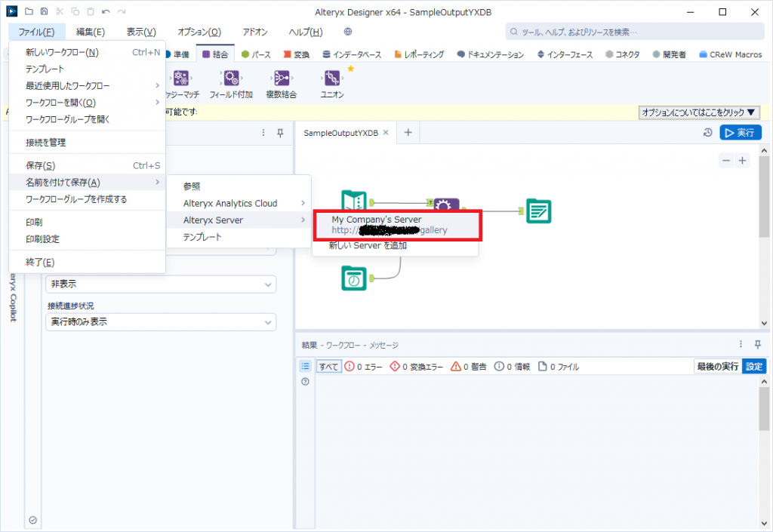Viewport: 773px width, 532px height.
Task: Open the 編集 menu
Action: pos(91,32)
